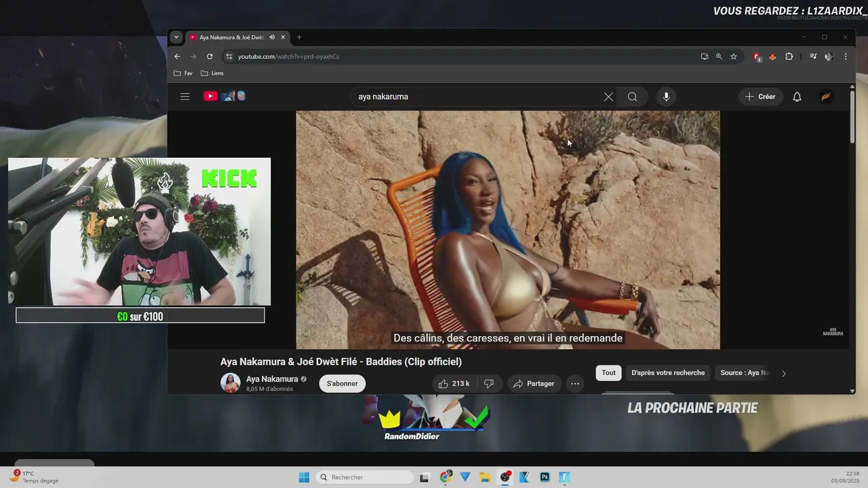Open media controls icon in toolbar
Screen dimensions: 868x488
[x=813, y=56]
